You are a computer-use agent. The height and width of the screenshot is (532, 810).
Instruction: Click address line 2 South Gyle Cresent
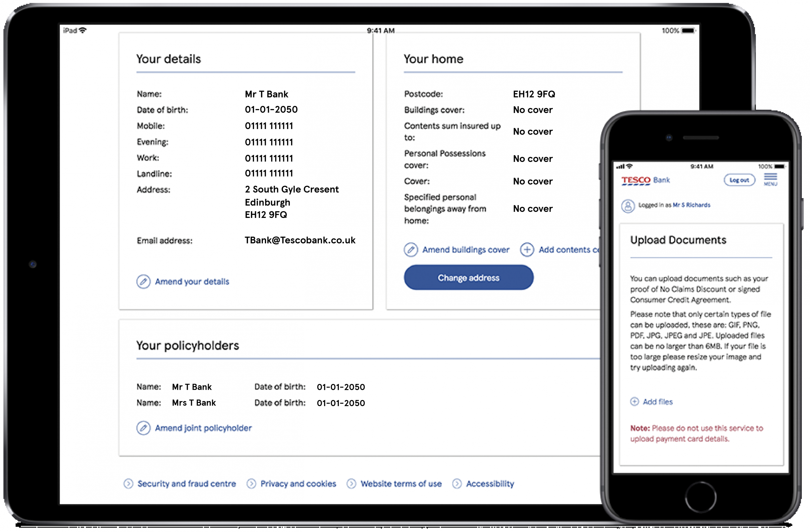tap(292, 189)
